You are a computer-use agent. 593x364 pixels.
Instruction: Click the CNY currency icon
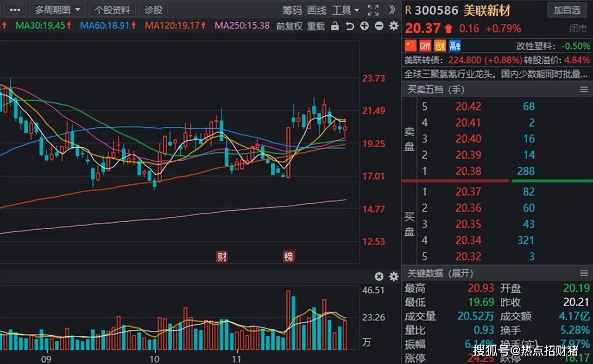pos(425,45)
